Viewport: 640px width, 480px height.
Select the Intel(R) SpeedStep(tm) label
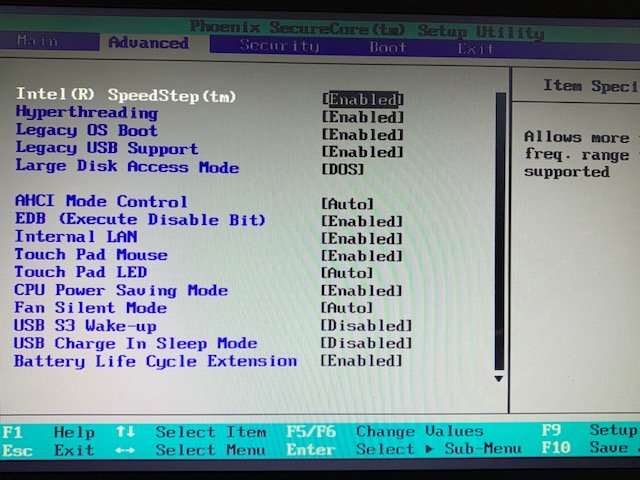tap(126, 95)
